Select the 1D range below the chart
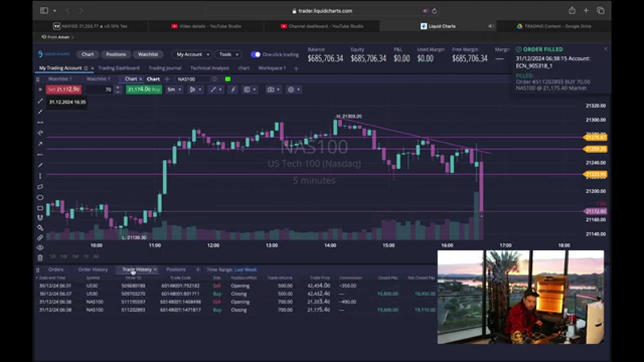The width and height of the screenshot is (644, 362). [53, 256]
